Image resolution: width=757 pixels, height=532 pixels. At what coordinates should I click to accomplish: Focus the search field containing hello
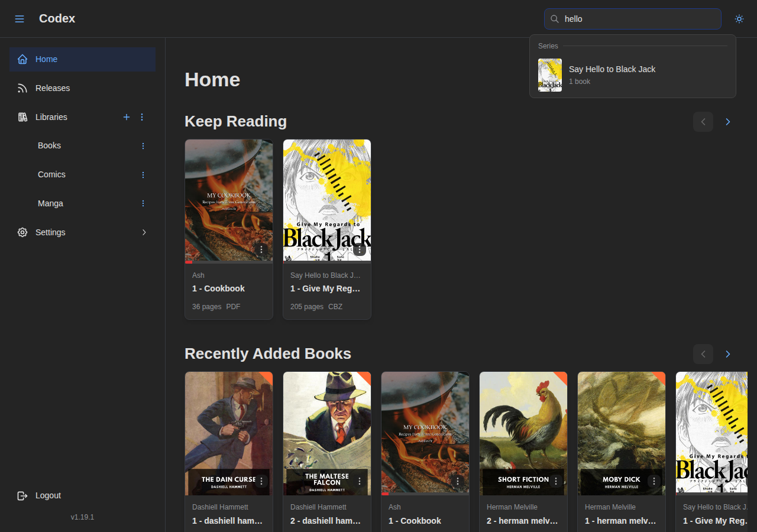click(x=633, y=19)
